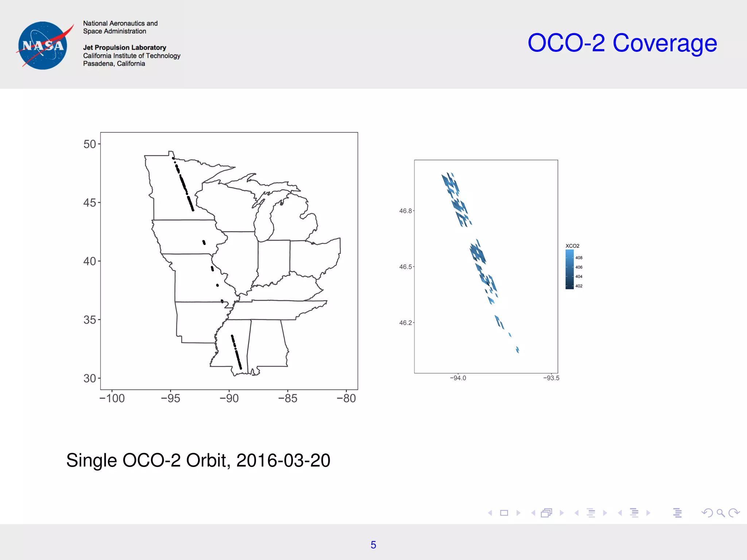
Task: Open search with the magnifying glass icon
Action: coord(721,513)
